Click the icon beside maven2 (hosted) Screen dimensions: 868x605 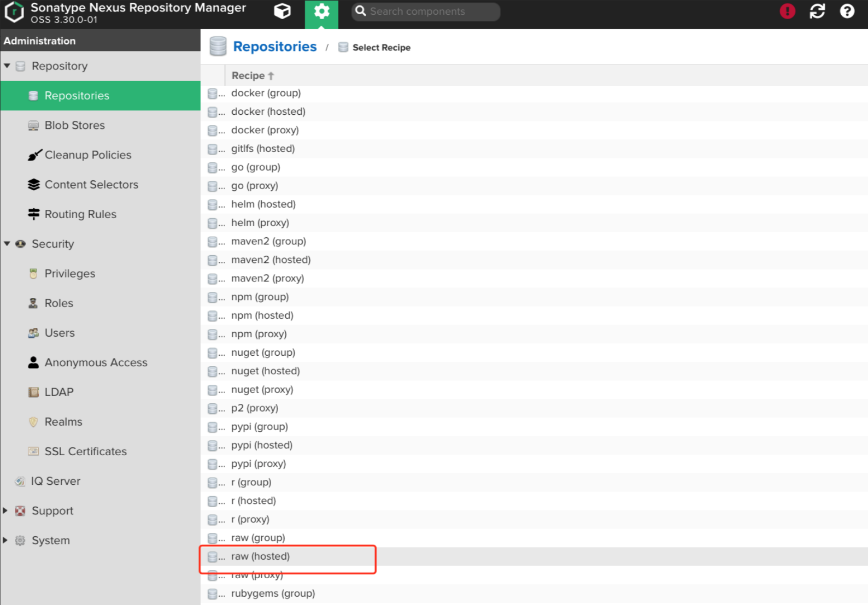[x=213, y=260]
